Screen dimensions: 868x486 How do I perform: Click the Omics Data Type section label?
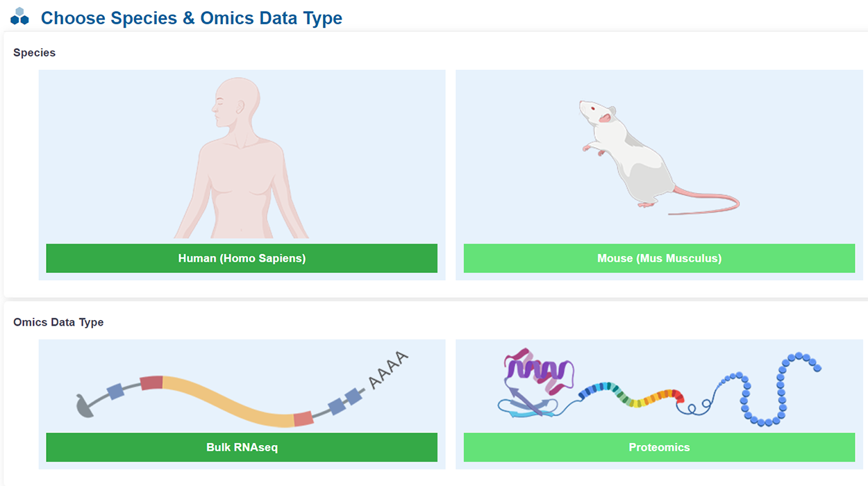coord(58,322)
